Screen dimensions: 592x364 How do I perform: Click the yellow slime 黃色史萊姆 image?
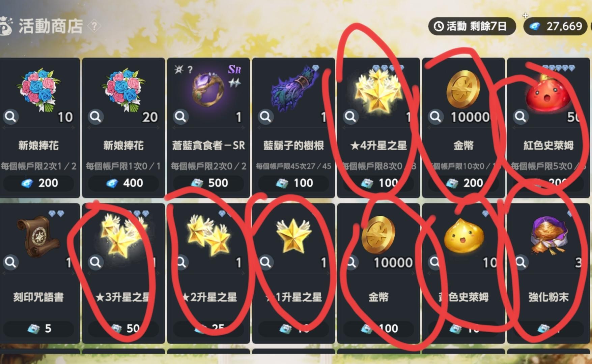click(464, 235)
